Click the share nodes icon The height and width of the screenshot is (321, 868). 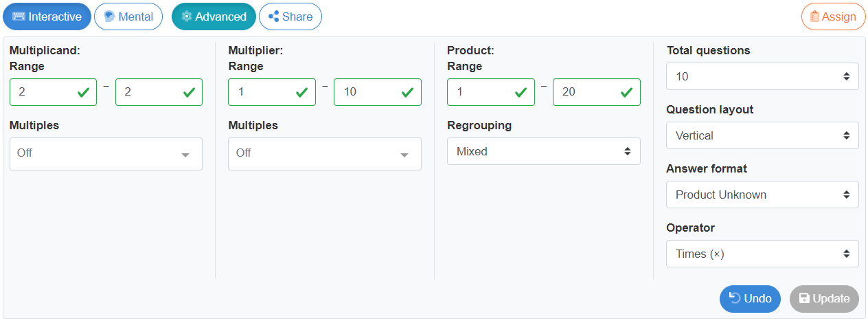pos(273,16)
